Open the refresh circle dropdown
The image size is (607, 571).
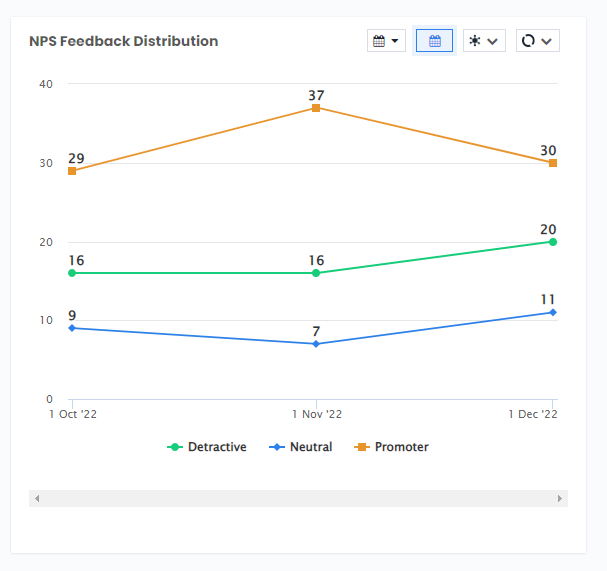click(x=537, y=41)
